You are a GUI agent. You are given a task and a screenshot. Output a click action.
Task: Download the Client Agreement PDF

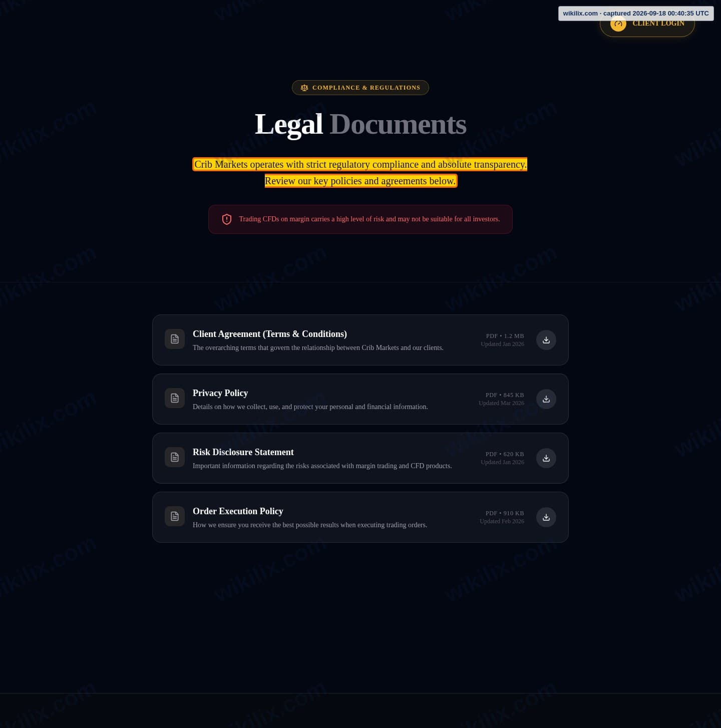click(546, 340)
